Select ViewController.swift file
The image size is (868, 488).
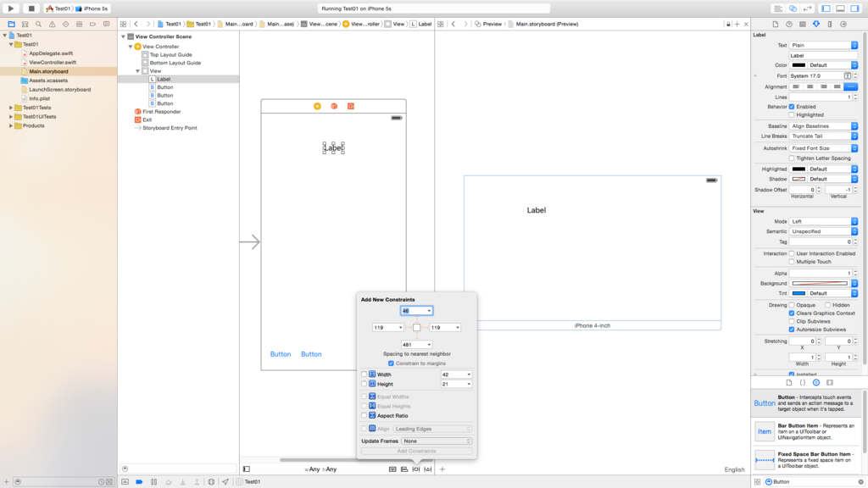[x=52, y=63]
